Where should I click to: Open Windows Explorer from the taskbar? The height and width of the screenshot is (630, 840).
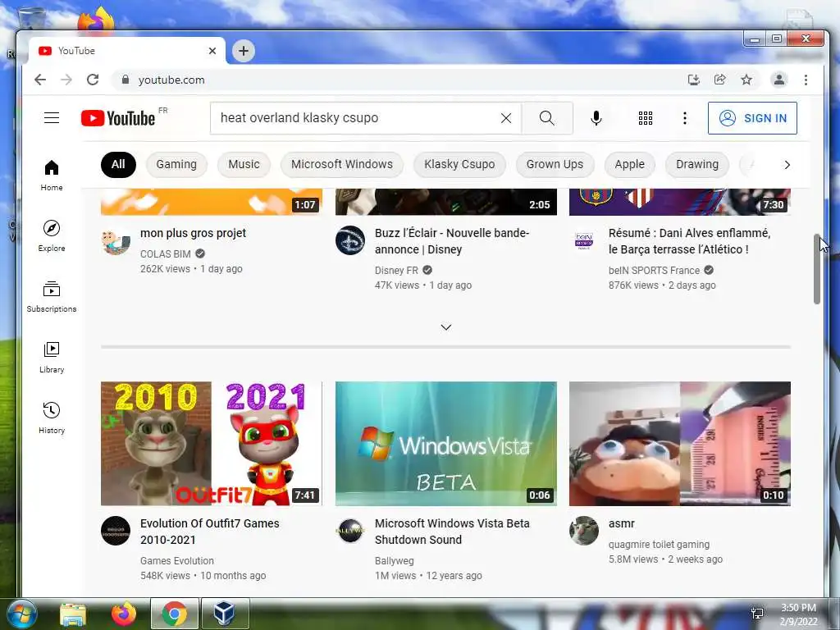[x=73, y=614]
